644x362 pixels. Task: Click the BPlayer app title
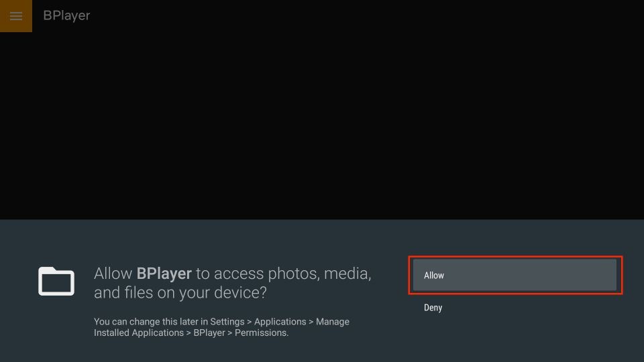click(66, 15)
